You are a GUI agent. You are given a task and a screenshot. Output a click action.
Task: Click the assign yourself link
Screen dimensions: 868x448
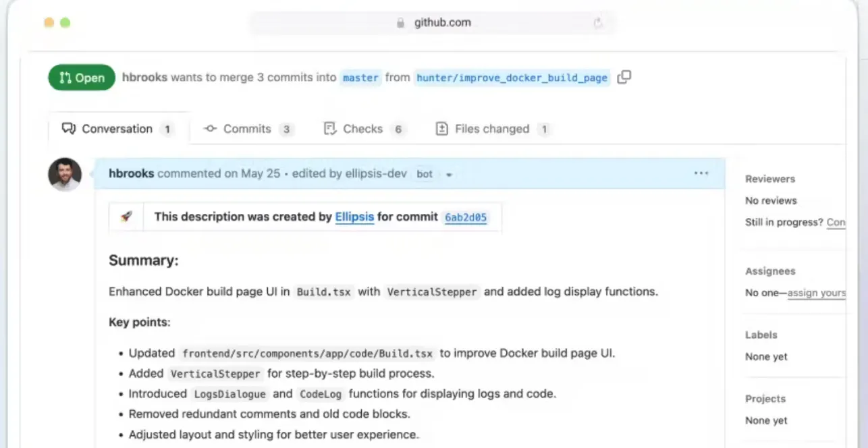pos(816,293)
